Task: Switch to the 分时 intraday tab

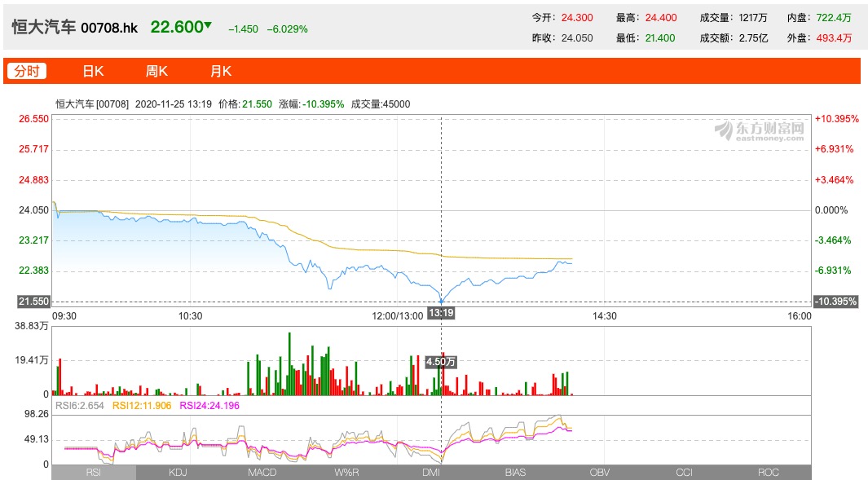Action: [x=27, y=71]
